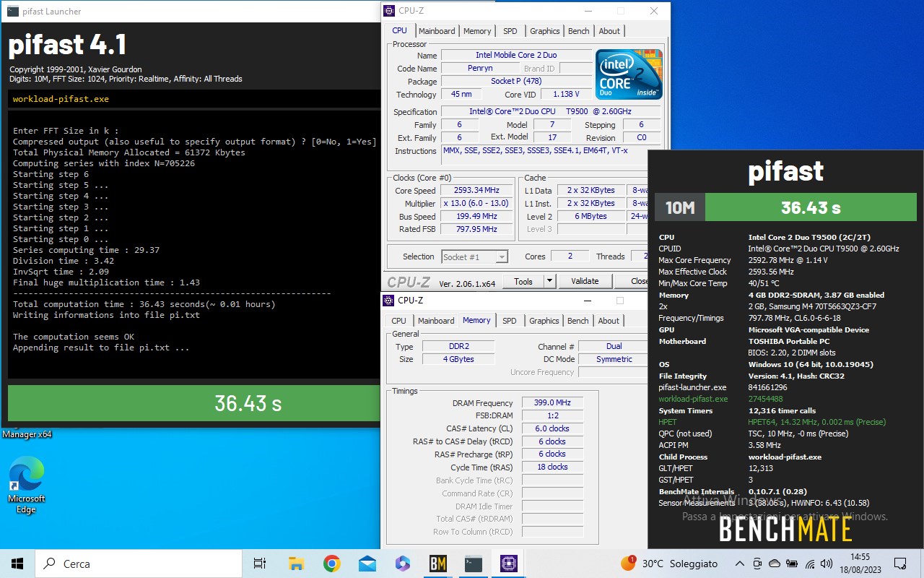Open File Explorer from the taskbar
Screen dimensions: 924x578
click(296, 564)
